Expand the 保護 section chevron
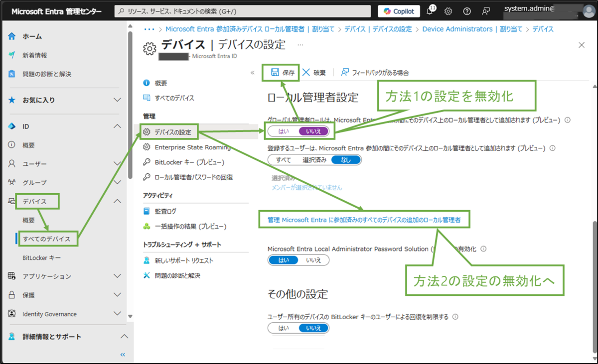The image size is (598, 364). click(x=118, y=295)
